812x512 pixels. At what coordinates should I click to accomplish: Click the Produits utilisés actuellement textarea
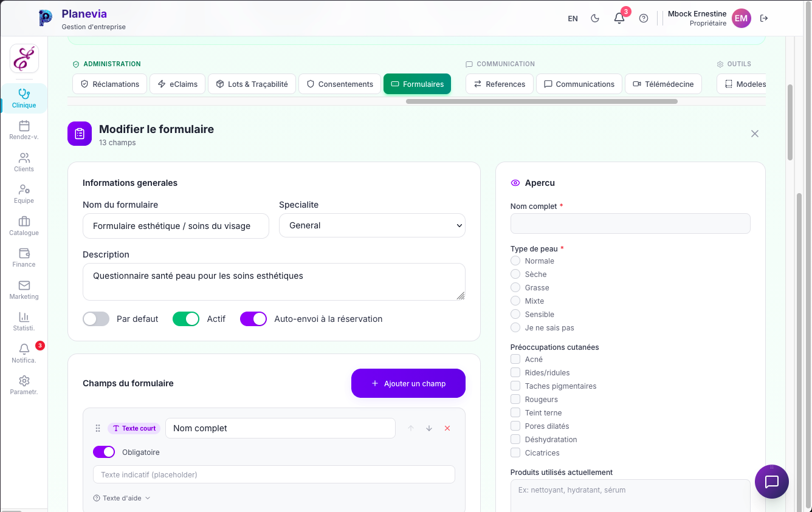coord(630,496)
